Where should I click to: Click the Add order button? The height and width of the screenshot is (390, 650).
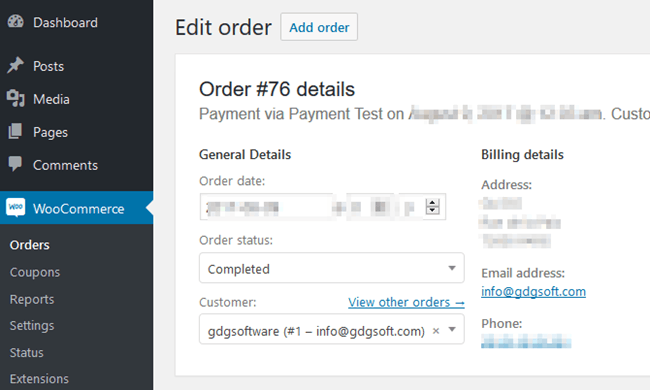tap(319, 27)
